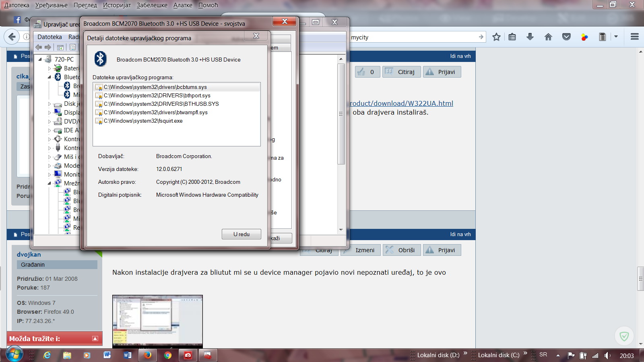This screenshot has height=362, width=644.
Task: Open Firefox Забелешке menu
Action: pos(152,5)
